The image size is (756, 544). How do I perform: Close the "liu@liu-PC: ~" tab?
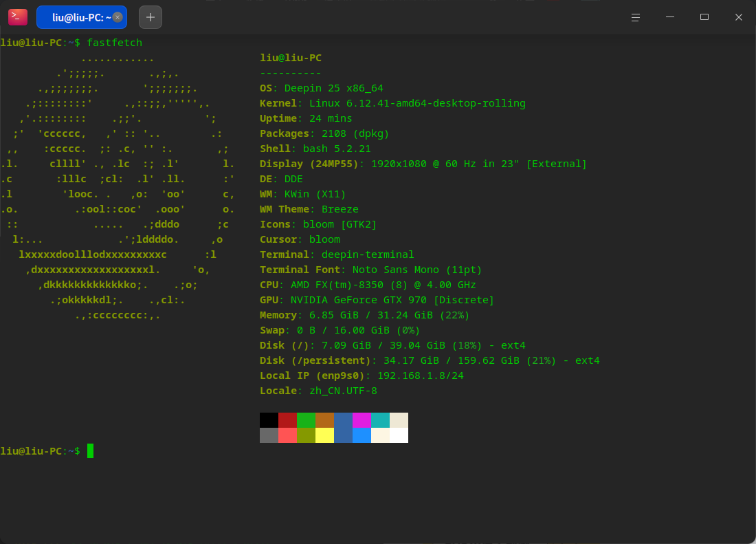click(x=117, y=17)
